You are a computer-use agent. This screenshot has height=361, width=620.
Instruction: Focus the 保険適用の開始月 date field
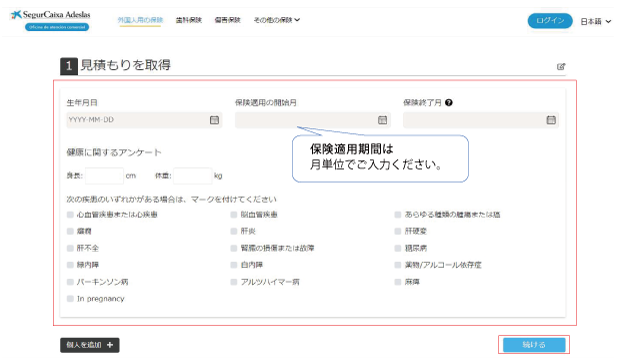313,120
